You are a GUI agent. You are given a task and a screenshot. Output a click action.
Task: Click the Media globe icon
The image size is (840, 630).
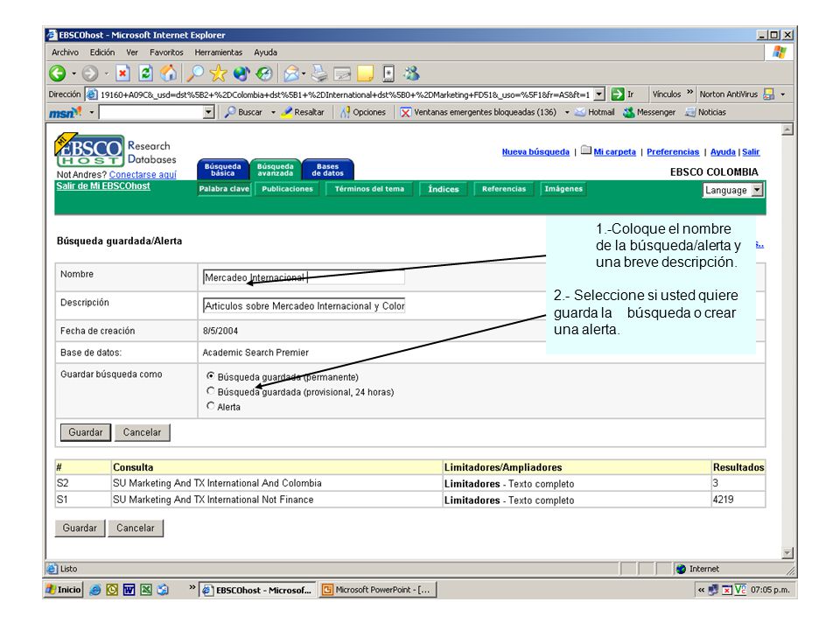pyautogui.click(x=241, y=73)
